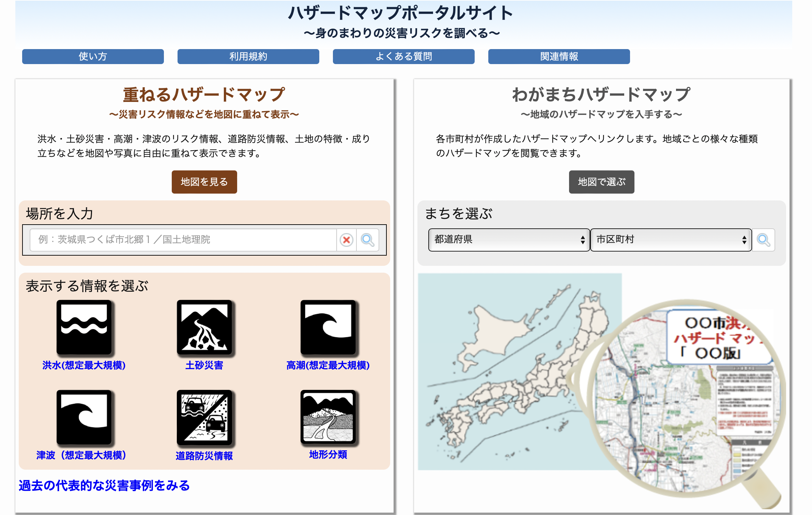Open the 市区町村 municipality dropdown
The height and width of the screenshot is (515, 812).
pyautogui.click(x=670, y=240)
